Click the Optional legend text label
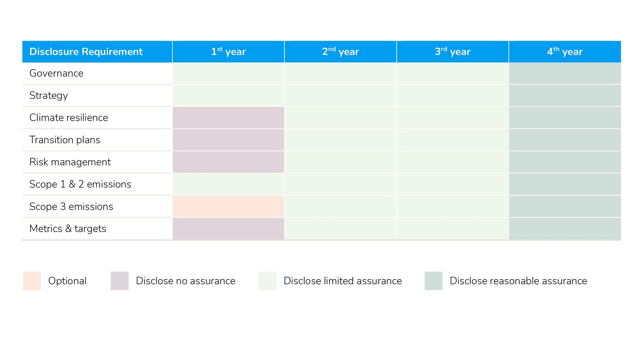The image size is (644, 362). coord(67,281)
